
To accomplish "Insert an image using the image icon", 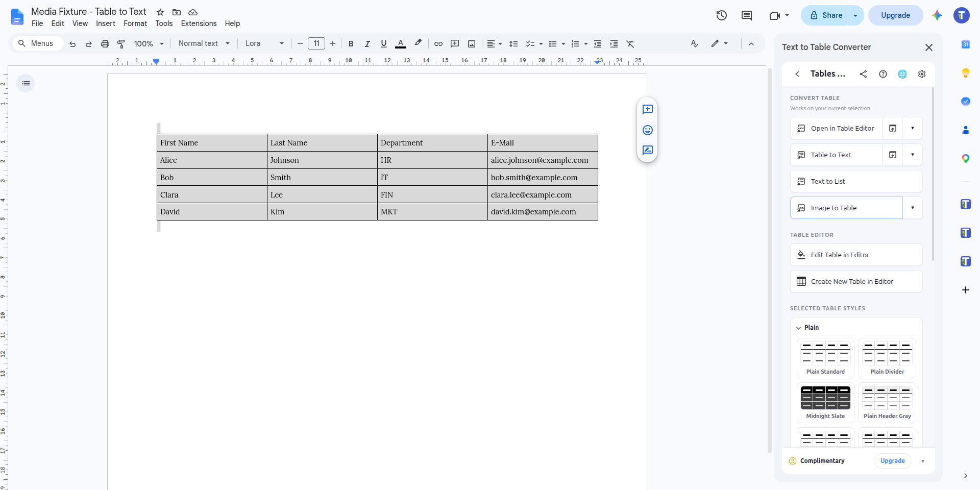I will (x=472, y=44).
